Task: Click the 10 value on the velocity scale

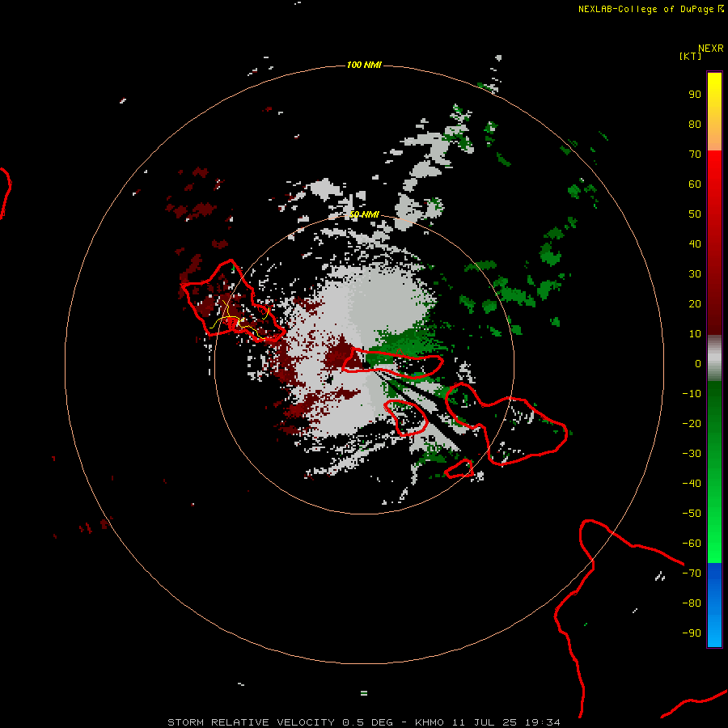Action: 695,334
